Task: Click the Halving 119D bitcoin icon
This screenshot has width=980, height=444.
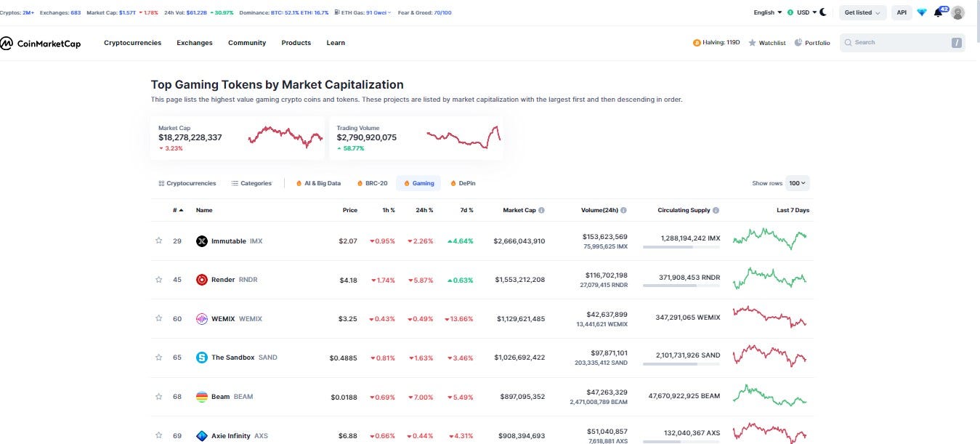Action: pos(696,43)
